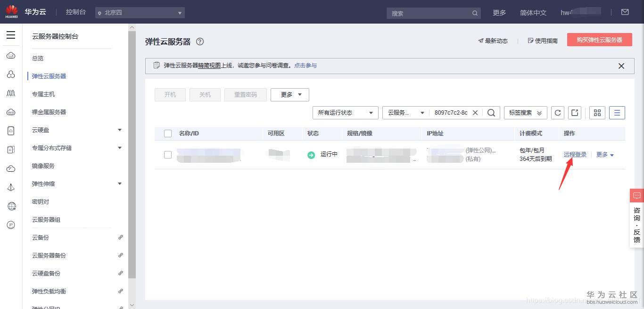Click the Huawei logo
Viewport: 644px width, 309px height.
pyautogui.click(x=11, y=12)
